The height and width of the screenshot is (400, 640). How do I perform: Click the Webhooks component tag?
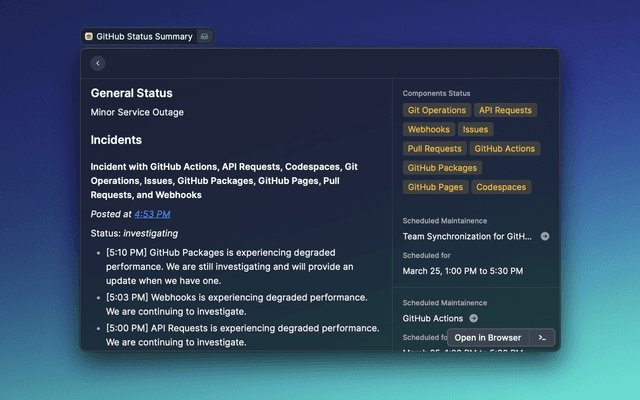(429, 129)
